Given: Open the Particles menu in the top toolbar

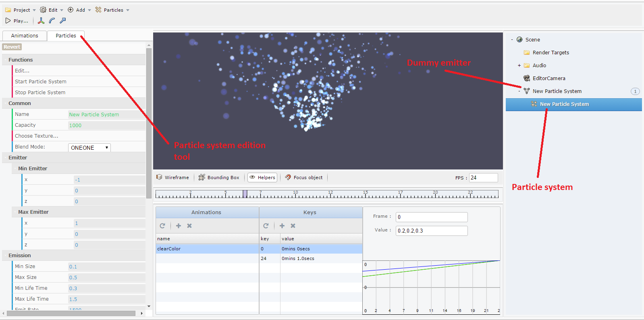Looking at the screenshot, I should 112,10.
